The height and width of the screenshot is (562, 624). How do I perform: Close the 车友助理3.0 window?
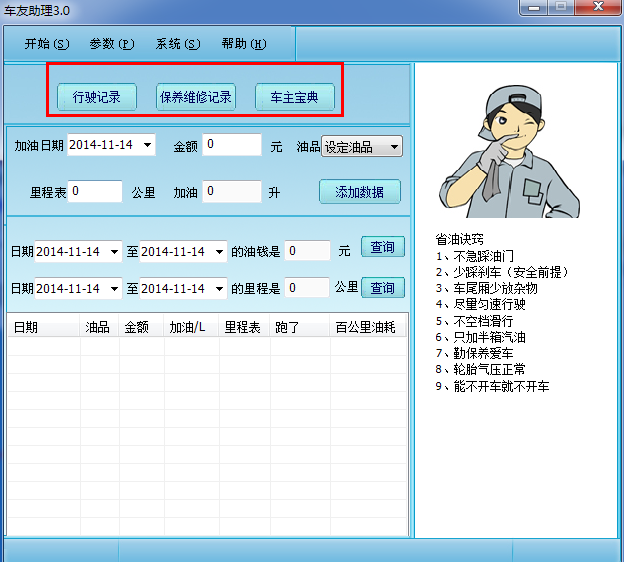598,7
